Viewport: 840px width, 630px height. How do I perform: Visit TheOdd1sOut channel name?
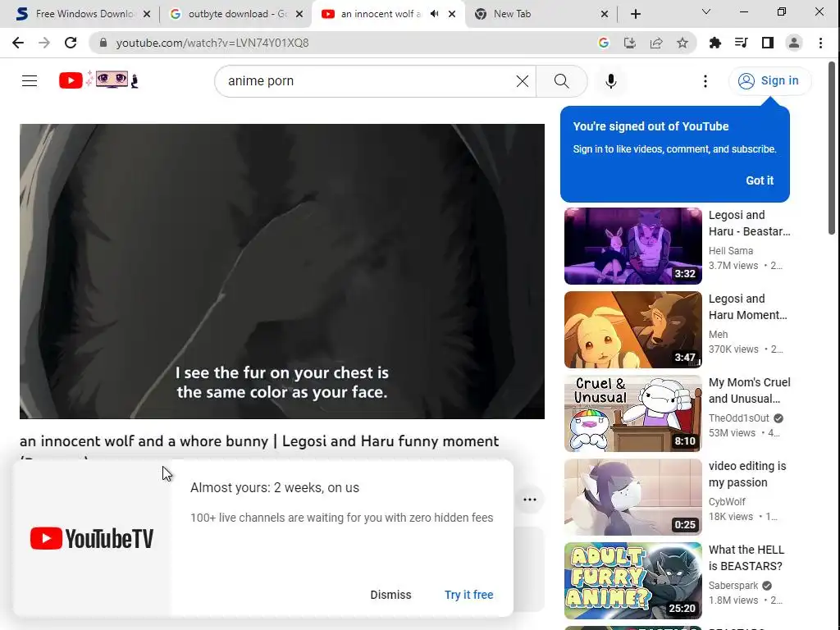click(x=739, y=418)
